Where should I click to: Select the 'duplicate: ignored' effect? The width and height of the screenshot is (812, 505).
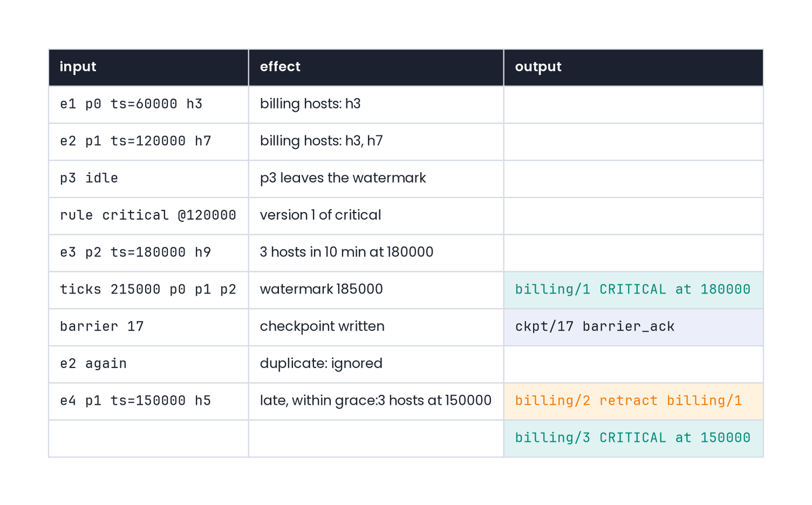click(376, 364)
